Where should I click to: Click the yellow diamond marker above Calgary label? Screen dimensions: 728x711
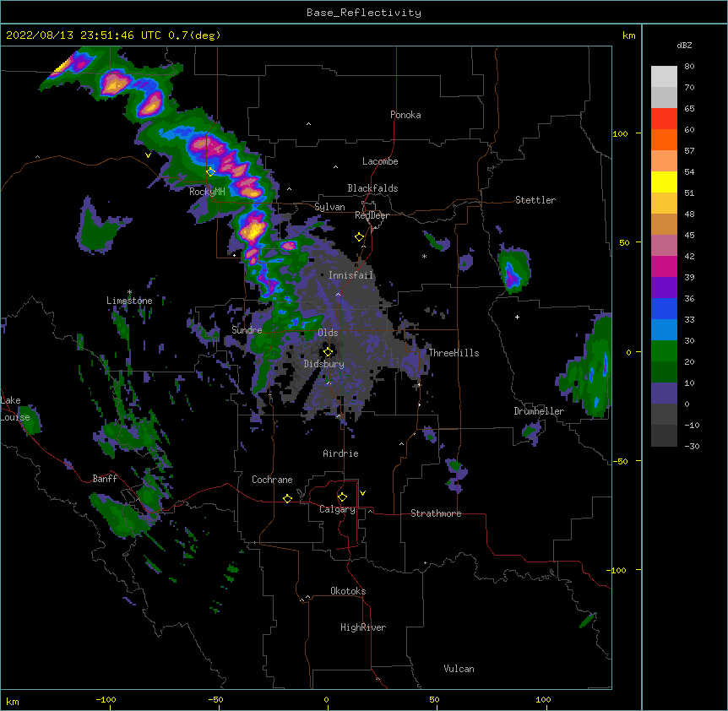click(x=342, y=497)
